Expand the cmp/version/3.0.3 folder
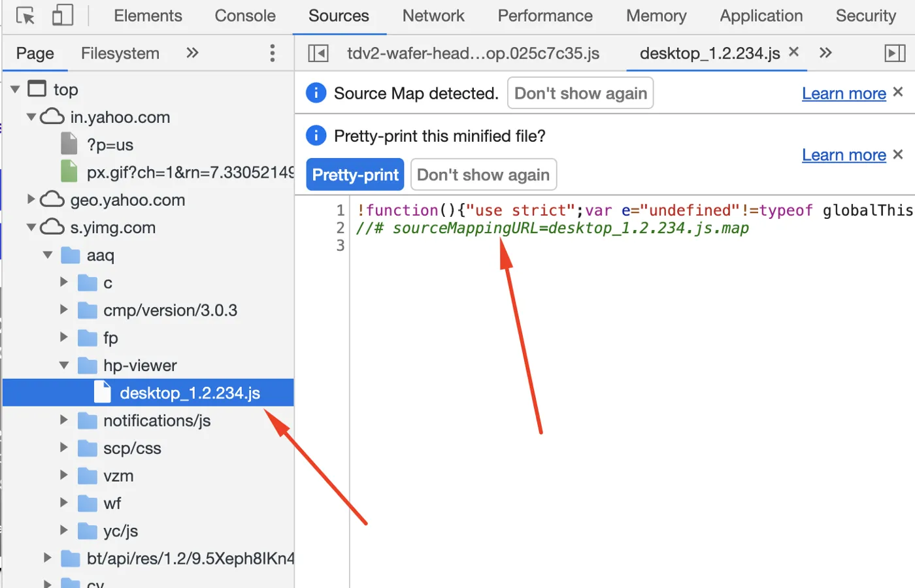915x588 pixels. pyautogui.click(x=64, y=309)
